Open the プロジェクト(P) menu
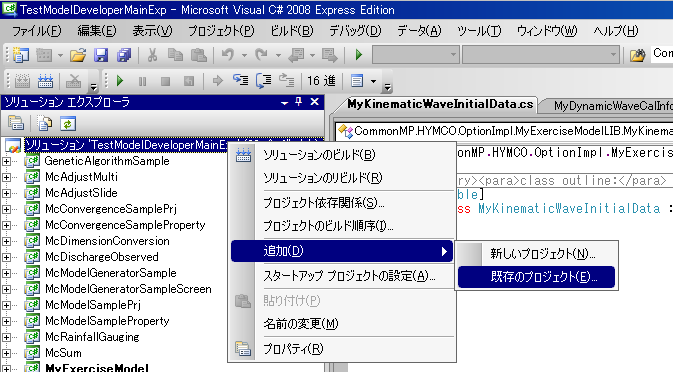 click(x=221, y=31)
